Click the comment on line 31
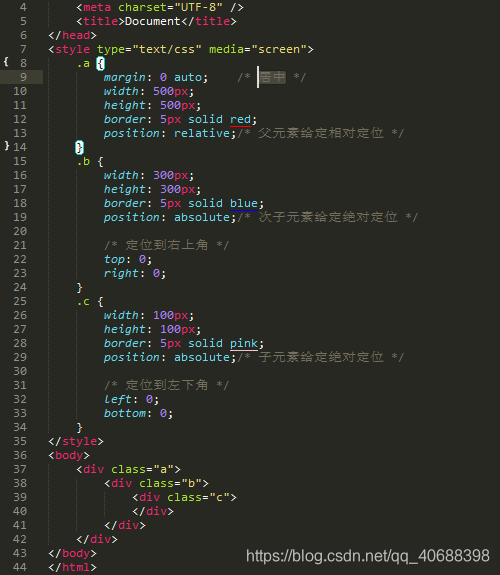 pos(167,385)
